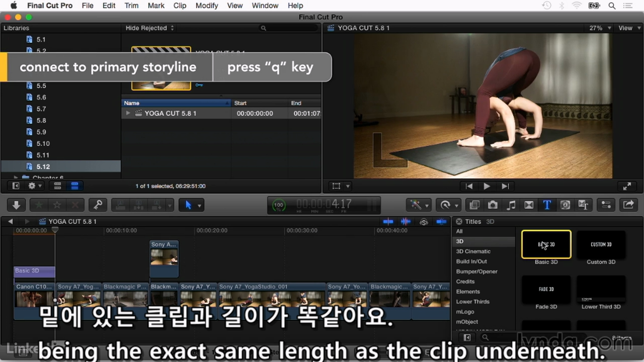Select the Fade 3D title thumbnail
Viewport: 644px width, 362px height.
546,289
